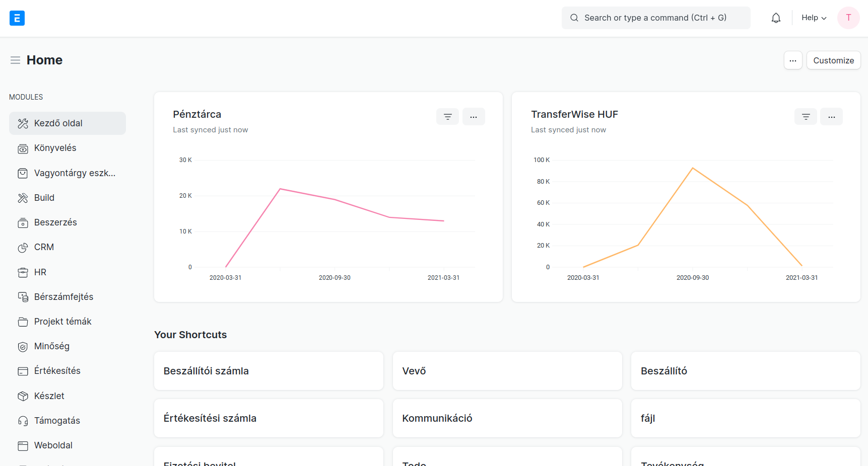Expand the Help dropdown menu

coord(814,18)
